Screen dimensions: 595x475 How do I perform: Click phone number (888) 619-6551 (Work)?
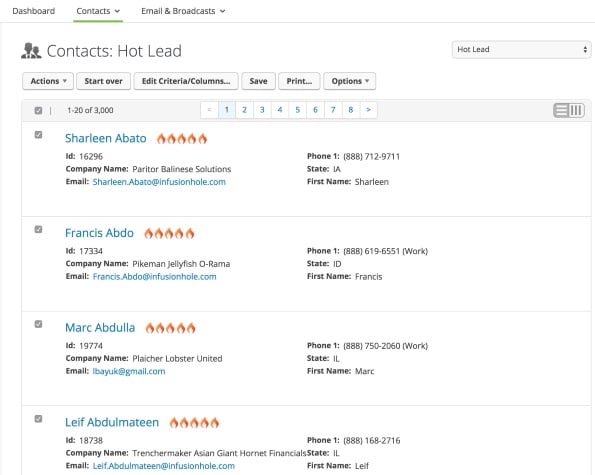[x=386, y=251]
